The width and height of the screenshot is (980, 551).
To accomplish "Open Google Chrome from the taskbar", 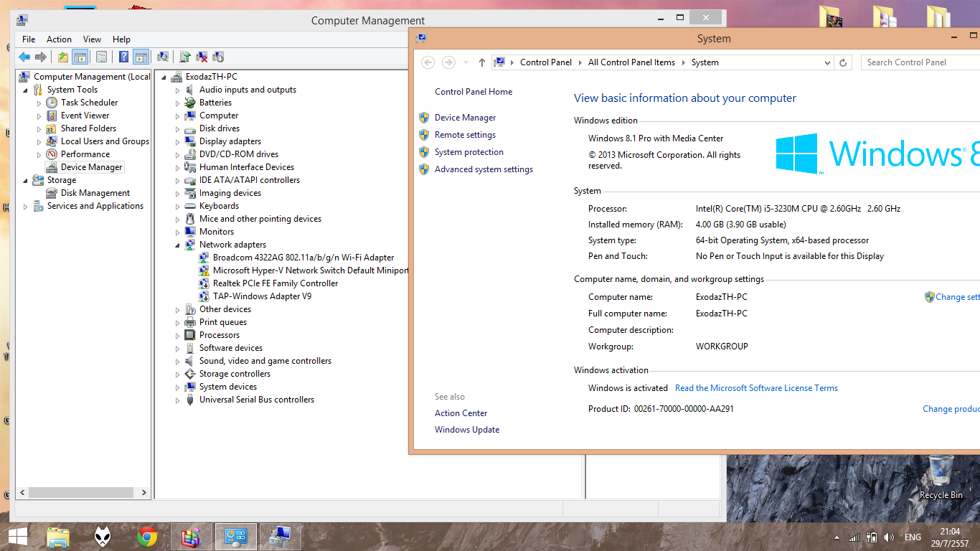I will coord(147,537).
